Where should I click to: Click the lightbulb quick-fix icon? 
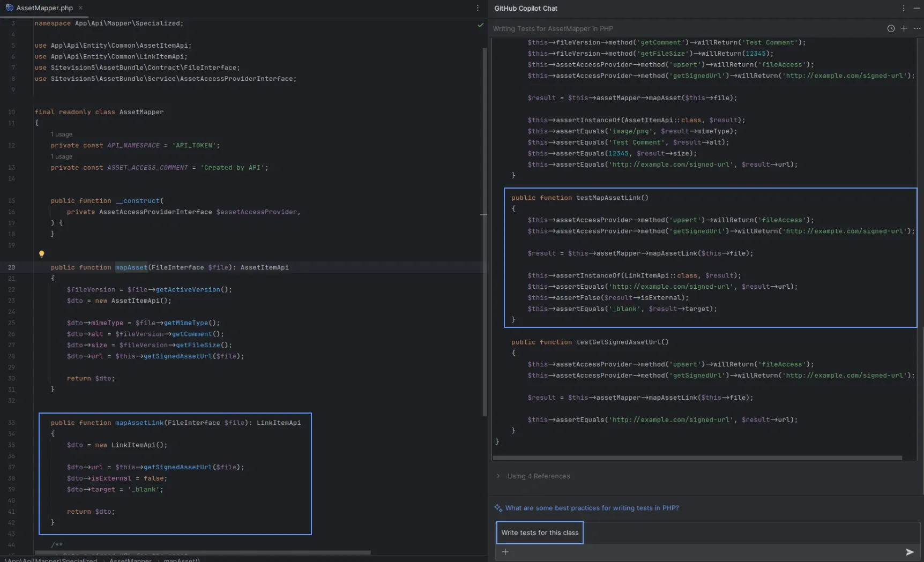41,254
